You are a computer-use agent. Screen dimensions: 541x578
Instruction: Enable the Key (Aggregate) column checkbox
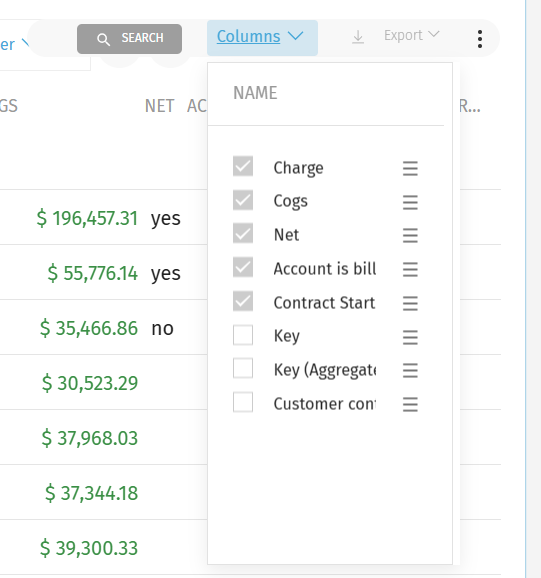(x=243, y=368)
